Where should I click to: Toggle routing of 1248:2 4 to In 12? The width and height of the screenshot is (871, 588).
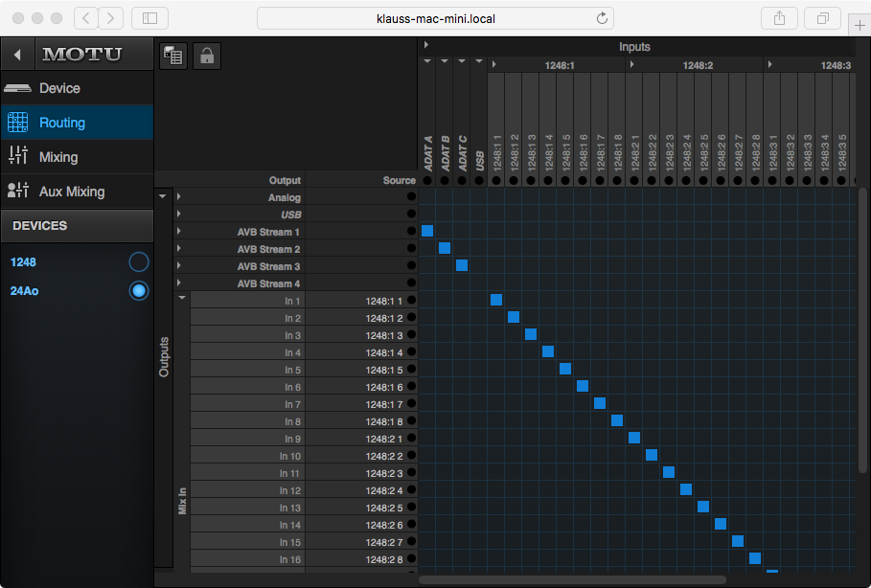tap(685, 489)
